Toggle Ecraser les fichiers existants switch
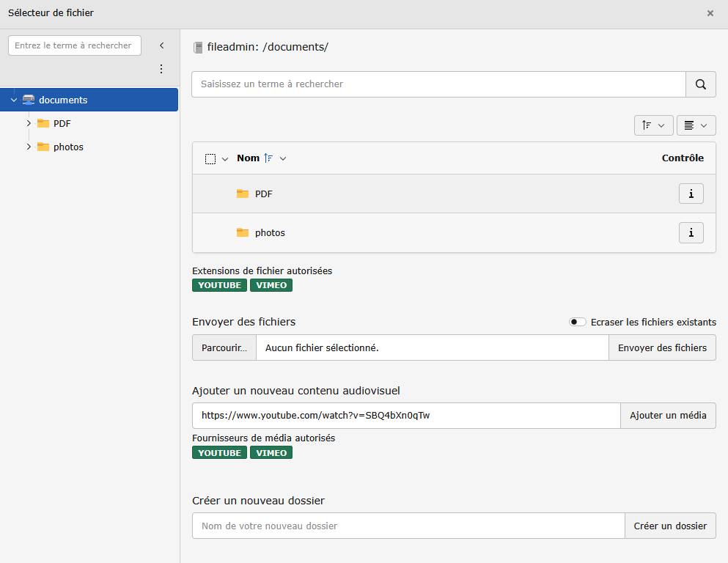Image resolution: width=728 pixels, height=563 pixels. [578, 322]
